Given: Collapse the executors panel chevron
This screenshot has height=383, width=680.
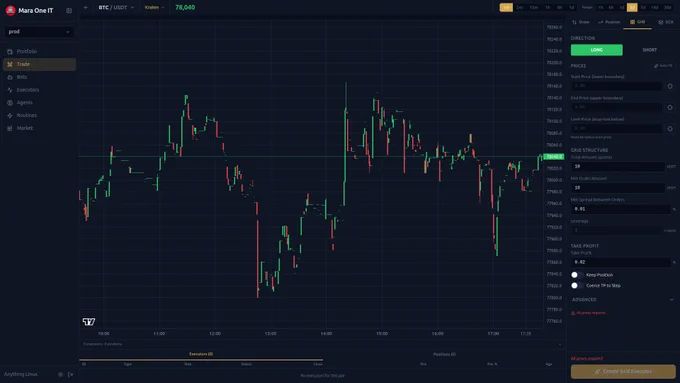Looking at the screenshot, I should pos(559,344).
